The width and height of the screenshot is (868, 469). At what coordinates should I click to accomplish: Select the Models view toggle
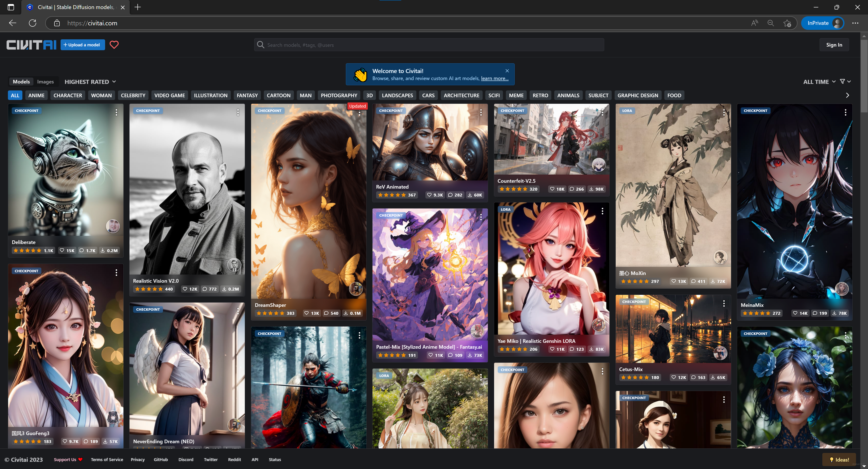click(x=21, y=82)
